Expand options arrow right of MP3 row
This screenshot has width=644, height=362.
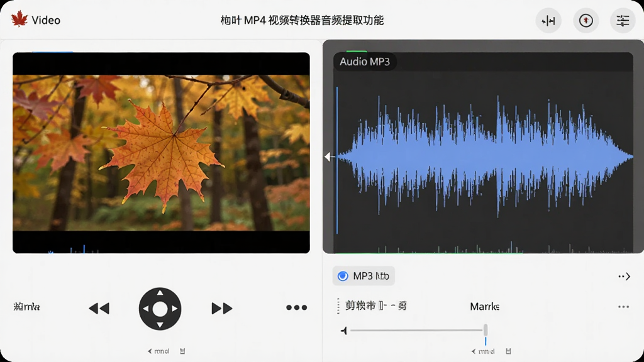click(x=625, y=277)
